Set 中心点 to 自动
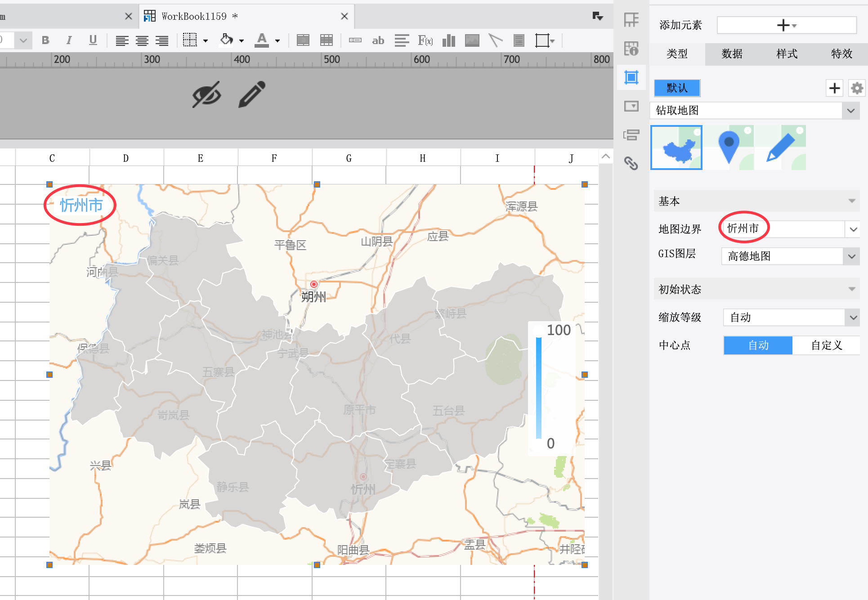This screenshot has height=600, width=868. tap(758, 345)
